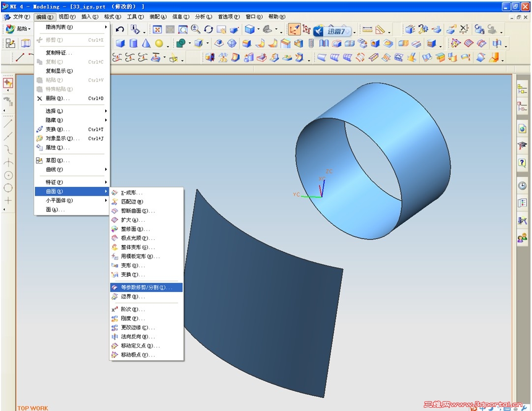Viewport: 532px width, 411px height.
Task: Click the Cone primitive icon
Action: point(146,43)
